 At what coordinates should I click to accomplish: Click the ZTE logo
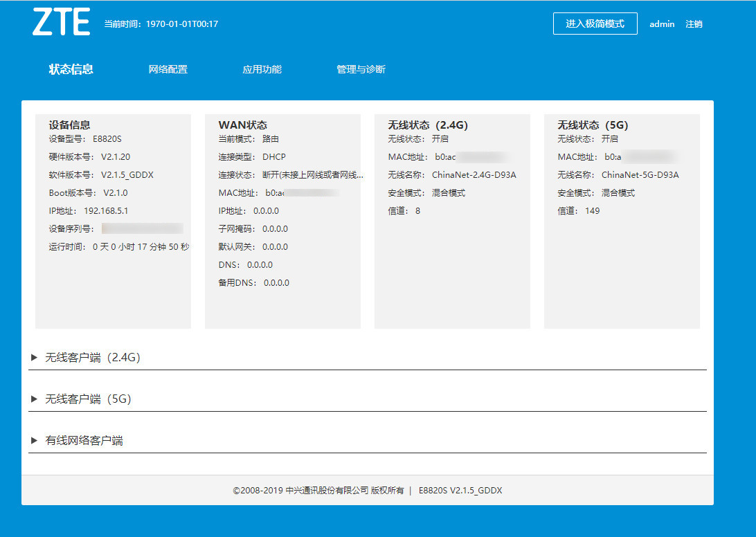(x=61, y=21)
